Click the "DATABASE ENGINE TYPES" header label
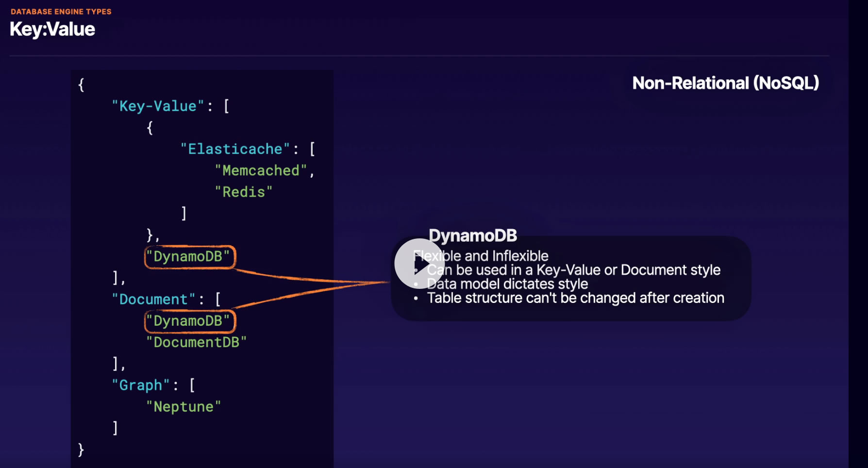The width and height of the screenshot is (868, 468). click(61, 12)
